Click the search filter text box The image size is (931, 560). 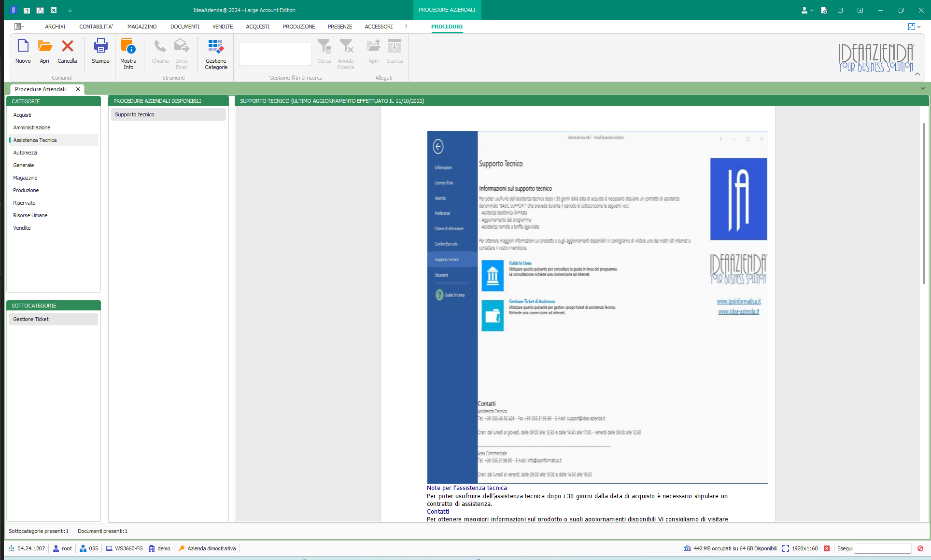[x=275, y=54]
